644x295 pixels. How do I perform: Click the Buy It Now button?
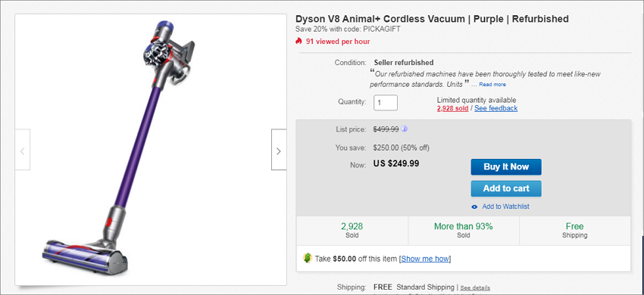point(506,166)
